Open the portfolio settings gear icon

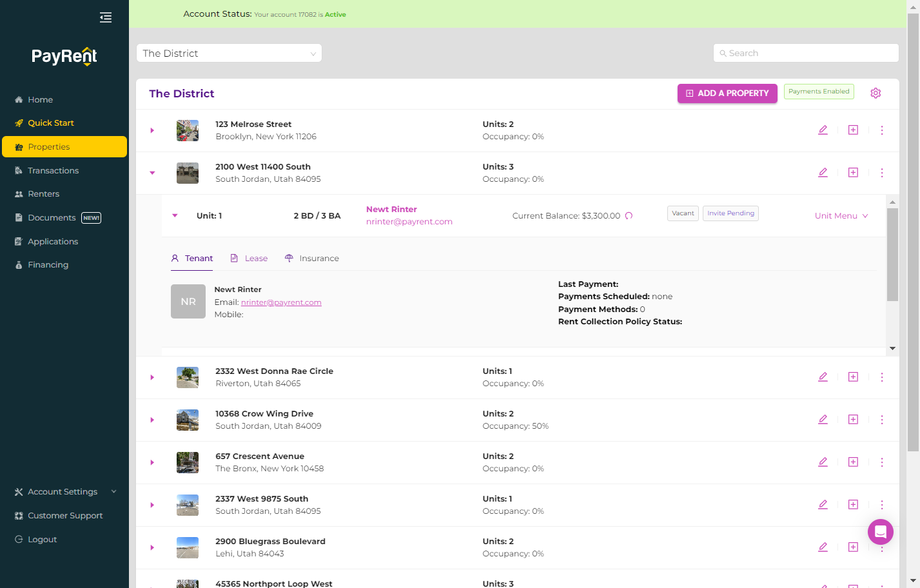876,93
